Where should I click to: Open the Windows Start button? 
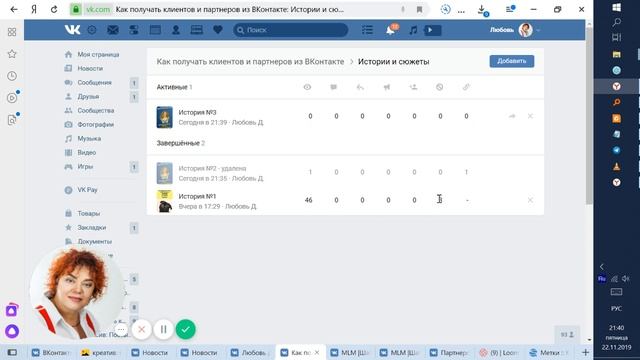tap(617, 7)
